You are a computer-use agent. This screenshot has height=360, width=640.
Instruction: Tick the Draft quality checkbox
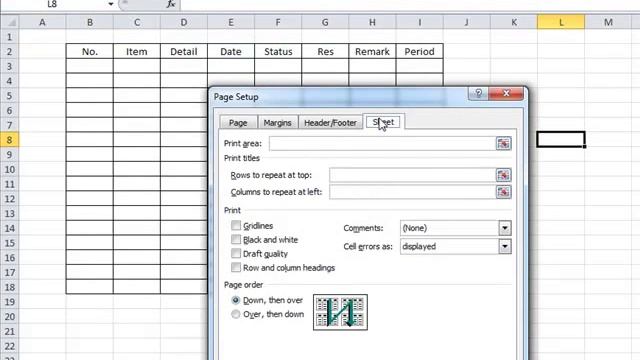coord(236,253)
